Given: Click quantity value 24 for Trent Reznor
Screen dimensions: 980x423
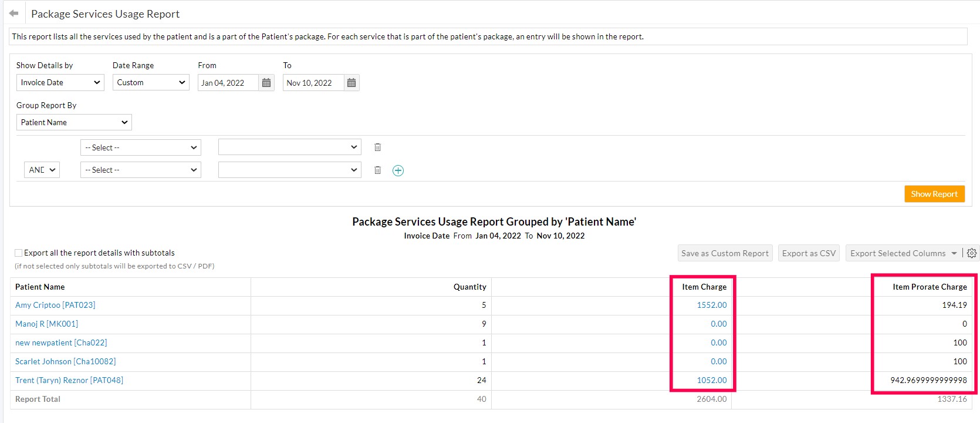Looking at the screenshot, I should tap(482, 380).
